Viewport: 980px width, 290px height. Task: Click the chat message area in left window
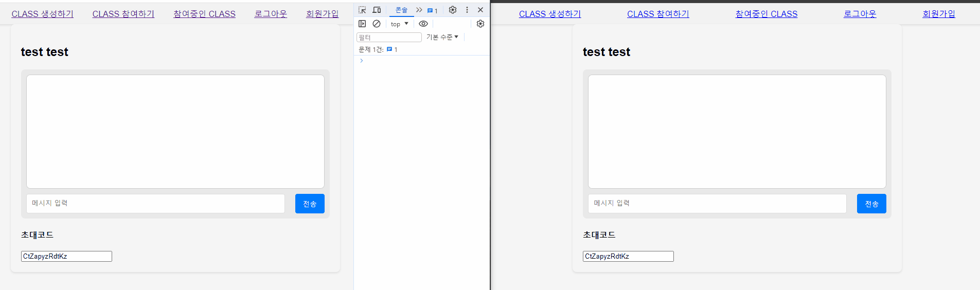pyautogui.click(x=175, y=132)
